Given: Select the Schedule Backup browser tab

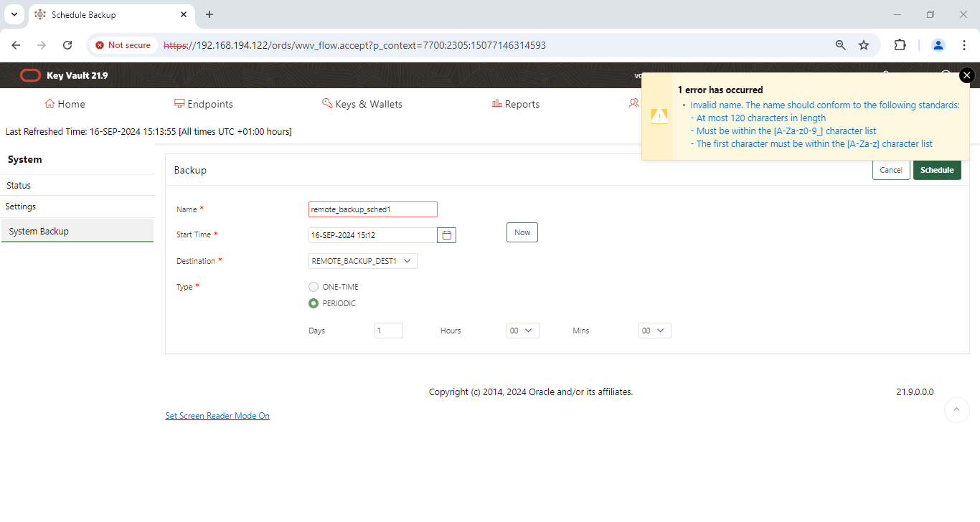Looking at the screenshot, I should coord(111,14).
